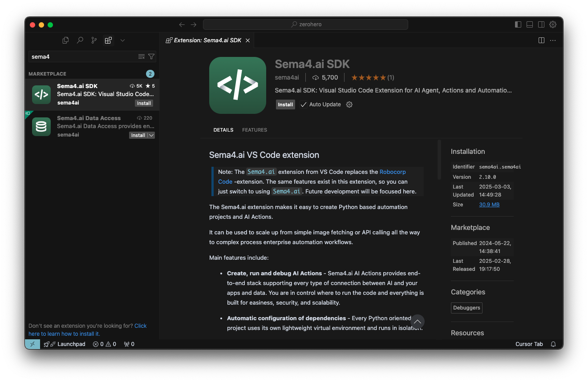This screenshot has height=382, width=588.
Task: Click the 5,700 install count
Action: pos(325,77)
